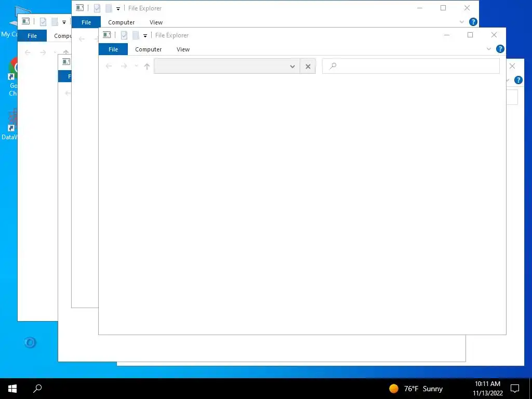The image size is (532, 399).
Task: Minimize the upper rear File Explorer window
Action: [420, 8]
